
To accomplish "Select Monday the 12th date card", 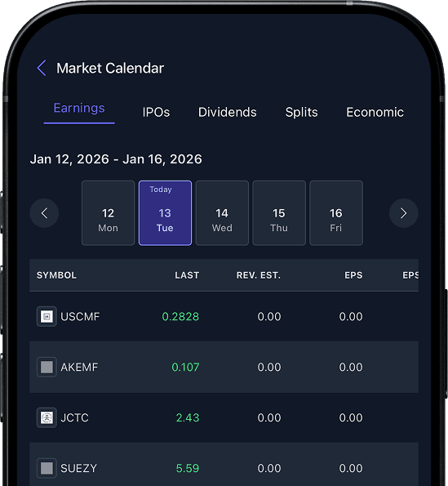I will (108, 213).
